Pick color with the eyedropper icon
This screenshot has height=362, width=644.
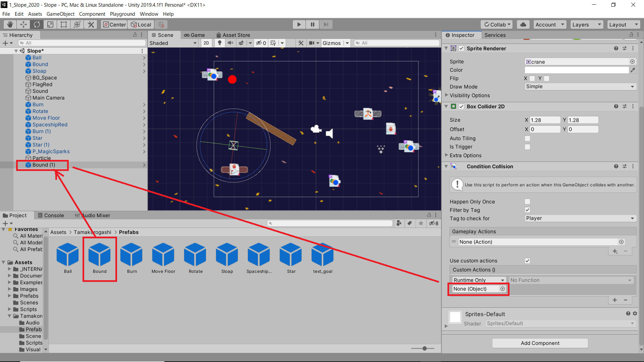pos(633,70)
